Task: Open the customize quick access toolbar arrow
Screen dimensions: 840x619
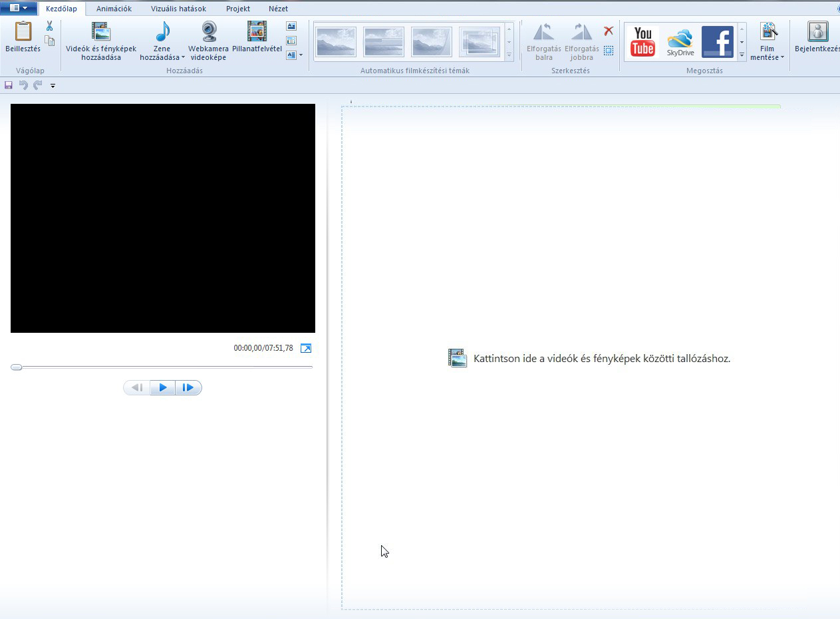Action: pyautogui.click(x=53, y=86)
